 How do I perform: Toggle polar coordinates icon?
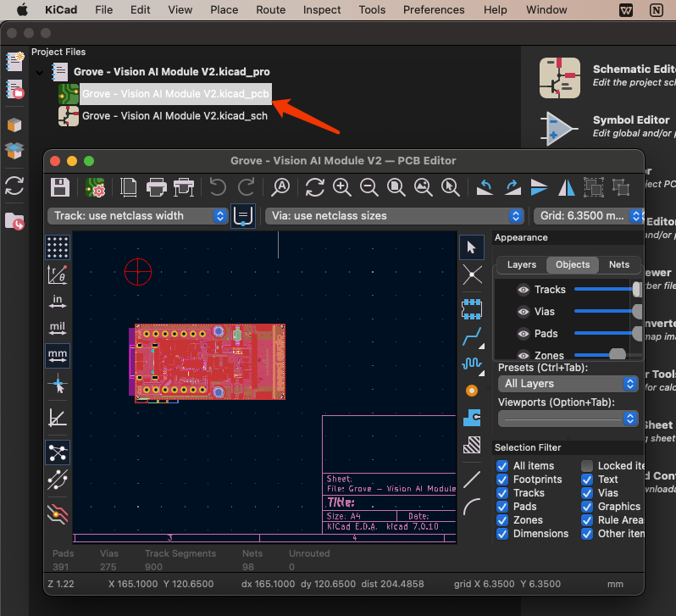58,275
